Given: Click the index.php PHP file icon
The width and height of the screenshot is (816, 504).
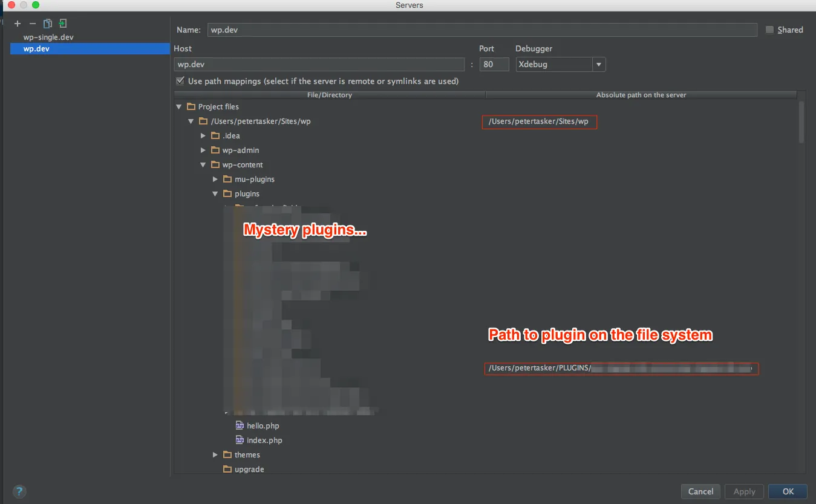Looking at the screenshot, I should (241, 440).
